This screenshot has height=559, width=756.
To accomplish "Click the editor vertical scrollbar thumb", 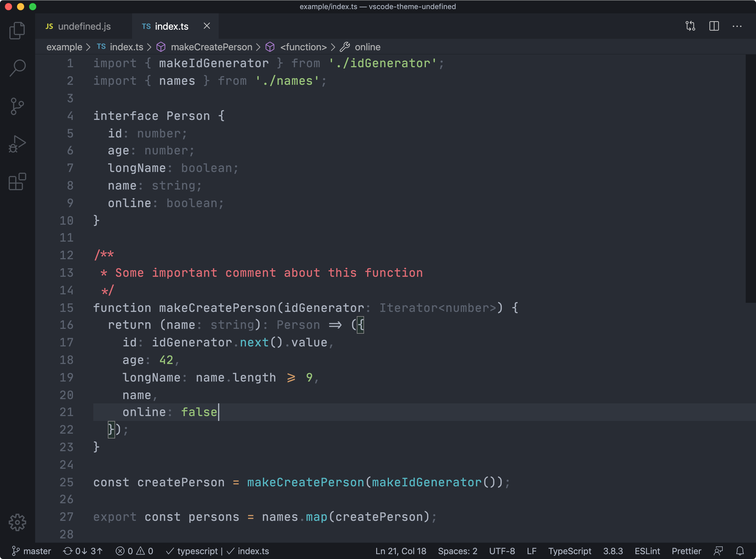I will (750, 178).
